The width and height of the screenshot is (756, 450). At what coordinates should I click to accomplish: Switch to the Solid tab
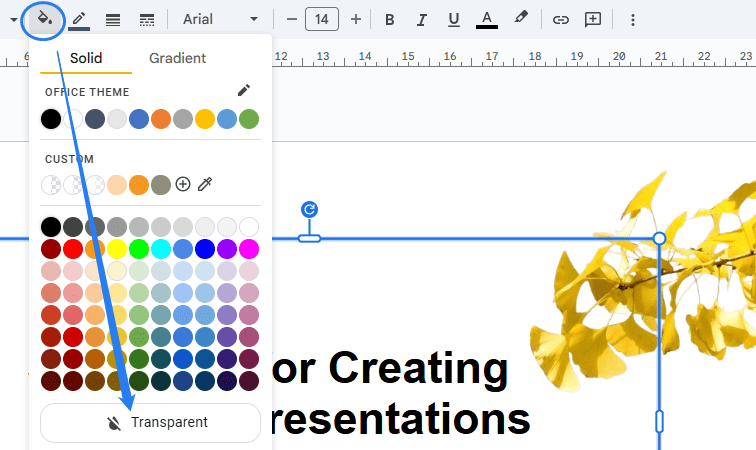pos(86,58)
